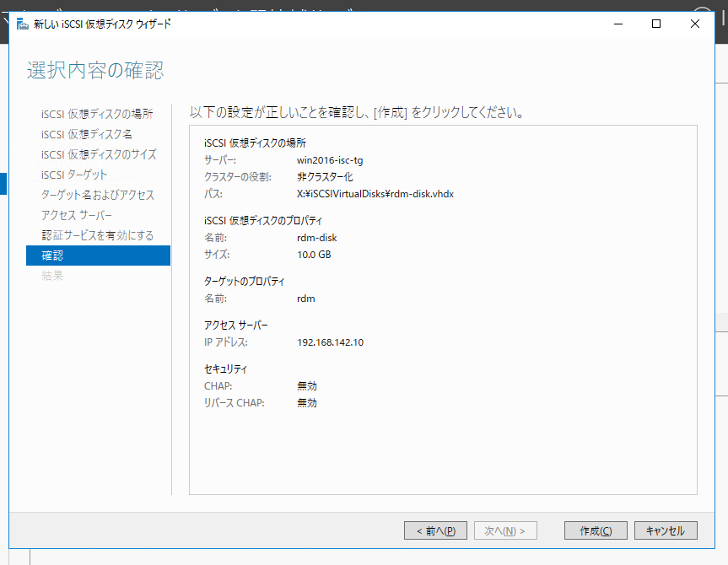Close the wizard window
The height and width of the screenshot is (565, 728).
(694, 24)
